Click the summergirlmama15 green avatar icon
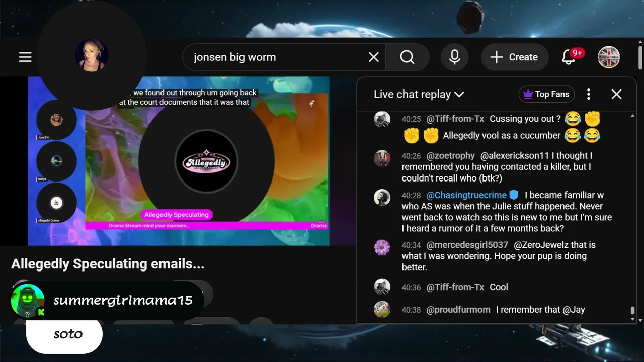This screenshot has width=644, height=362. pyautogui.click(x=28, y=301)
